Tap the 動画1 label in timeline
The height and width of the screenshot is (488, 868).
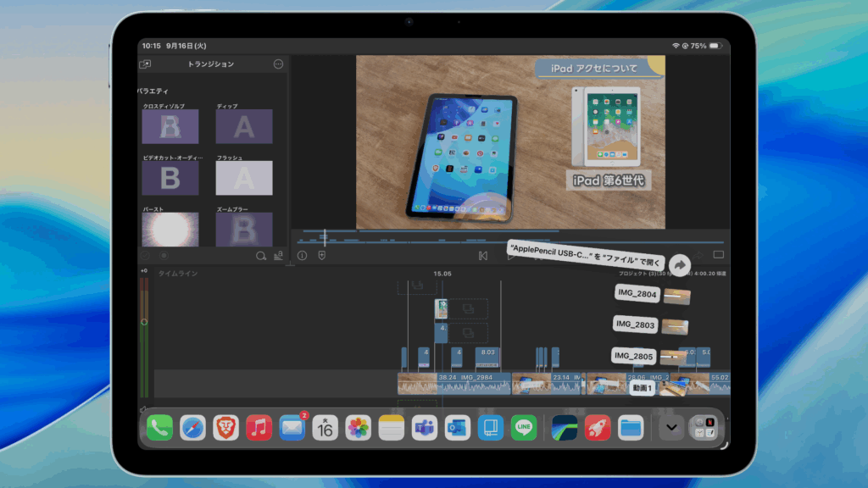[x=643, y=388]
